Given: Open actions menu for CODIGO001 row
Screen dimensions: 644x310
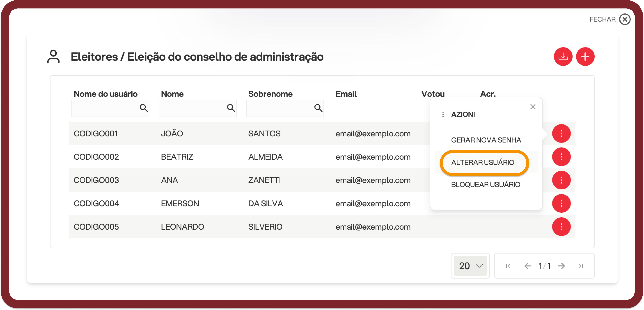Looking at the screenshot, I should [561, 133].
